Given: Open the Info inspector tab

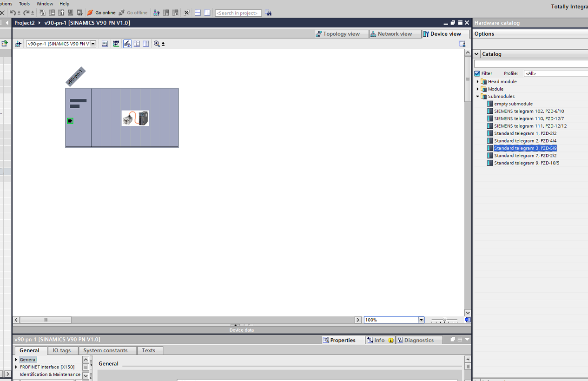Looking at the screenshot, I should pos(380,340).
